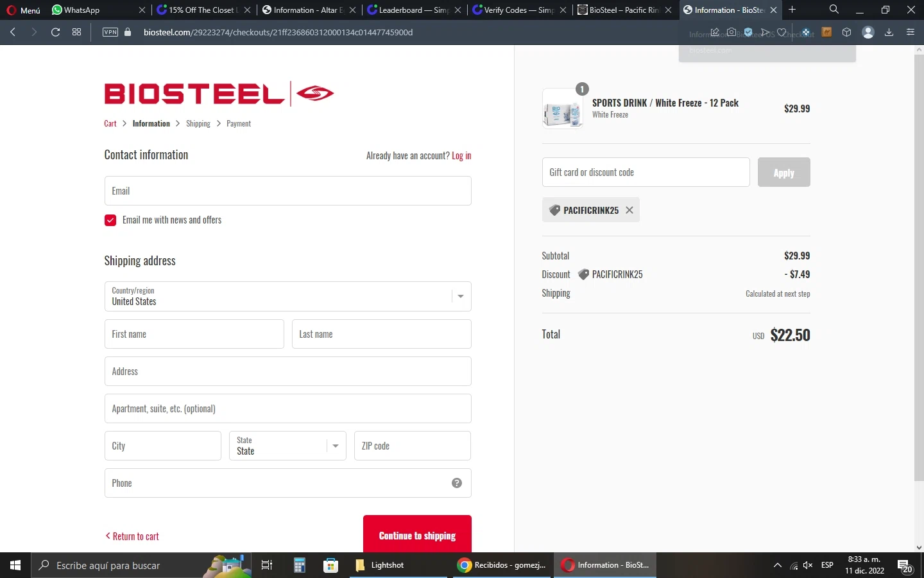
Task: Open the Lightshot folder taskbar item
Action: (x=398, y=565)
